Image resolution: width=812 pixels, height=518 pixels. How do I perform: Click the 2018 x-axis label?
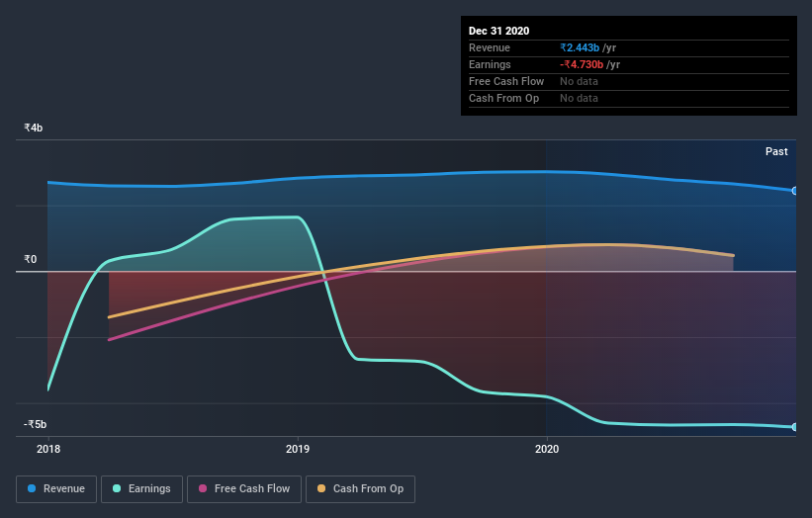coord(48,449)
